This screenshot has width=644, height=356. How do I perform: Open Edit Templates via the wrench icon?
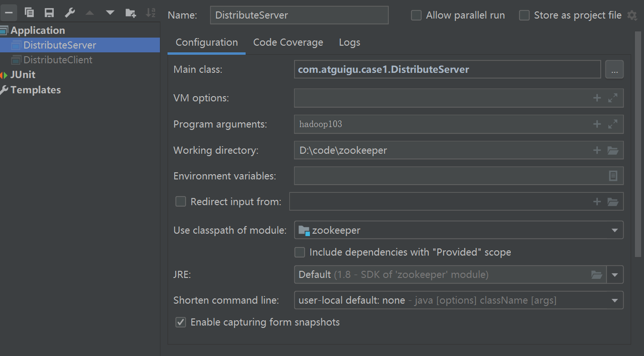click(69, 12)
